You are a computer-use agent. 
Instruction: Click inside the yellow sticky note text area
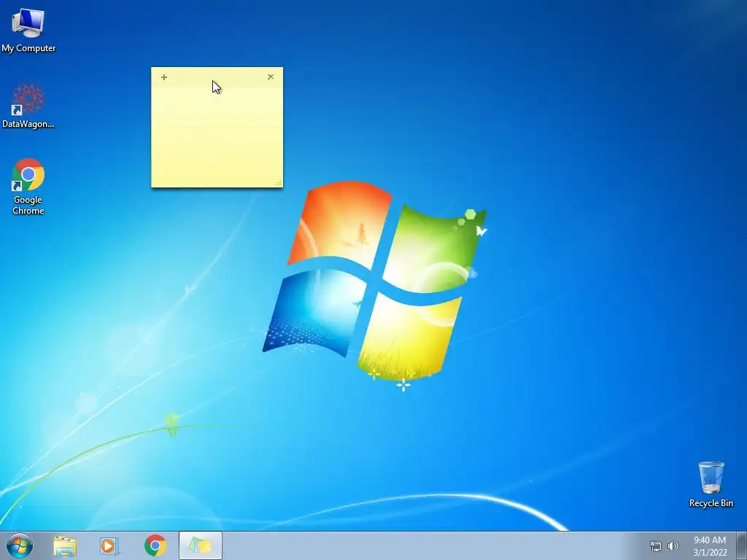217,136
